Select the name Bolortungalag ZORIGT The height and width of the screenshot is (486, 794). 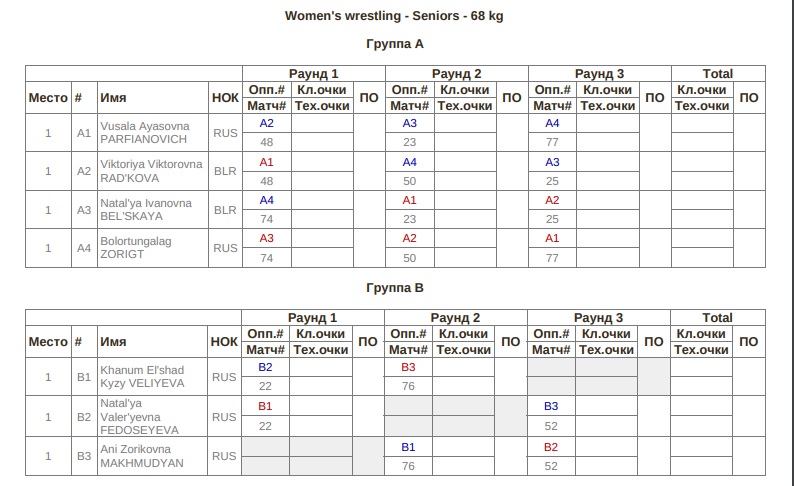click(x=138, y=247)
